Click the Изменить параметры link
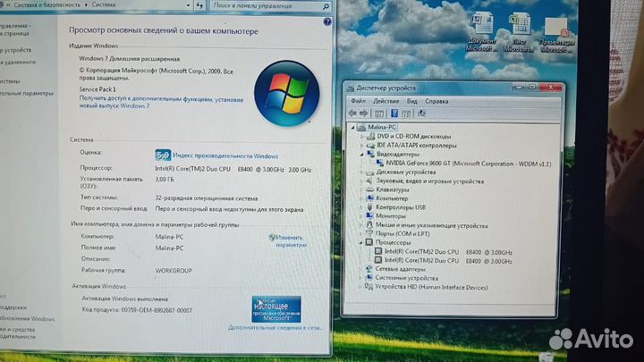Image resolution: width=644 pixels, height=362 pixels. point(290,240)
